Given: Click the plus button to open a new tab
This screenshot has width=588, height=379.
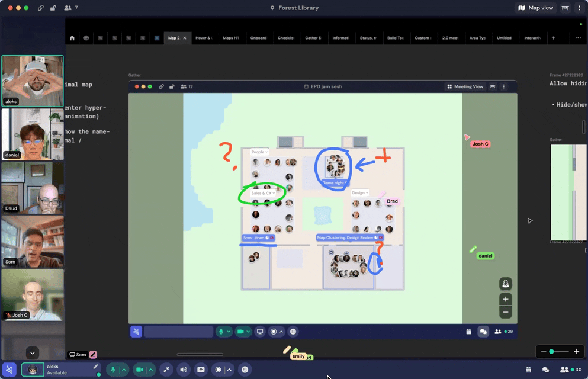Looking at the screenshot, I should 553,37.
